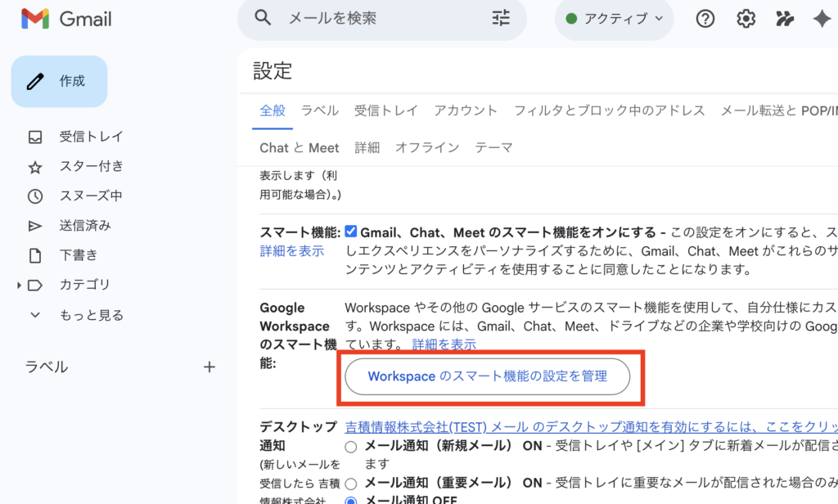Open スヌーズ中 snoozed mail

[x=90, y=196]
